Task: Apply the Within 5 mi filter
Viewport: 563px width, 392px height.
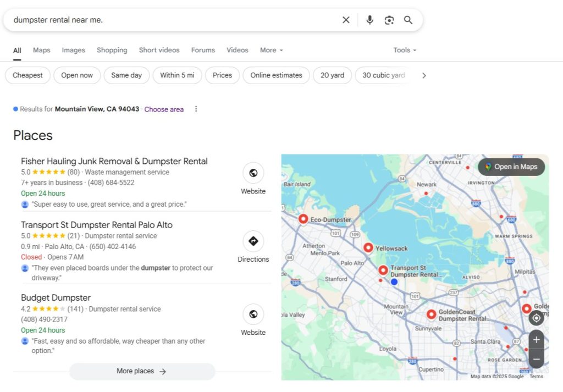Action: (x=177, y=75)
